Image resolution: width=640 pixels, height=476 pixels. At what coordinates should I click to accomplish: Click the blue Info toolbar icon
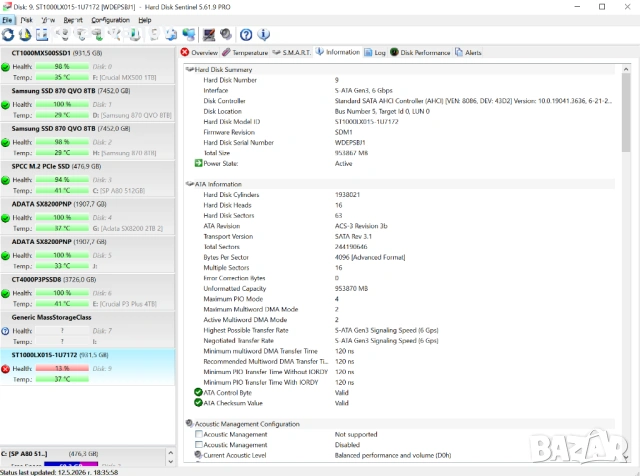point(264,35)
